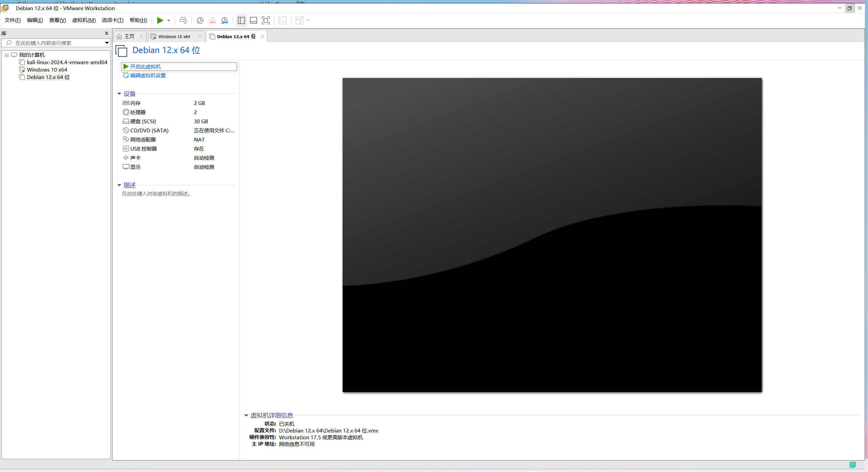The height and width of the screenshot is (472, 868).
Task: Select kali-linux-2024.4-vmware-amd64 in library
Action: point(67,62)
